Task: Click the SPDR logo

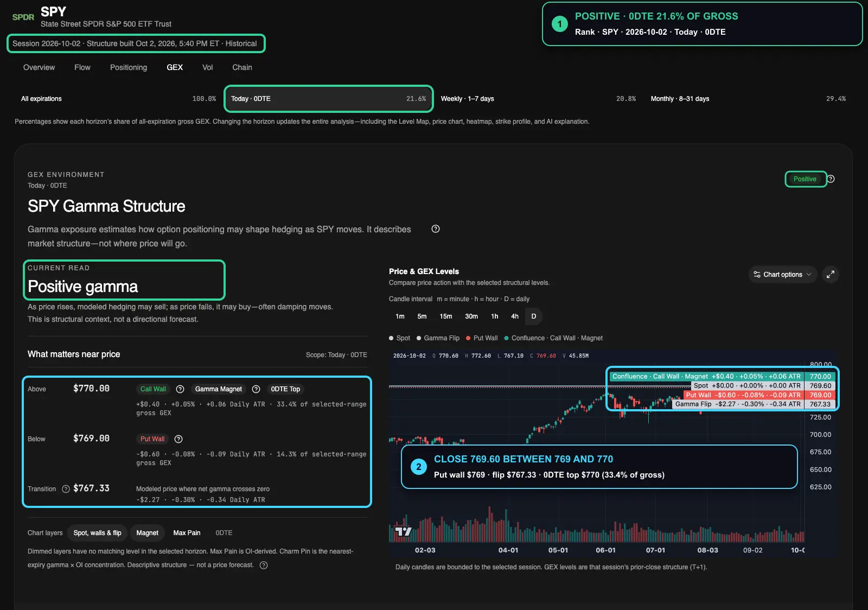Action: [x=23, y=17]
